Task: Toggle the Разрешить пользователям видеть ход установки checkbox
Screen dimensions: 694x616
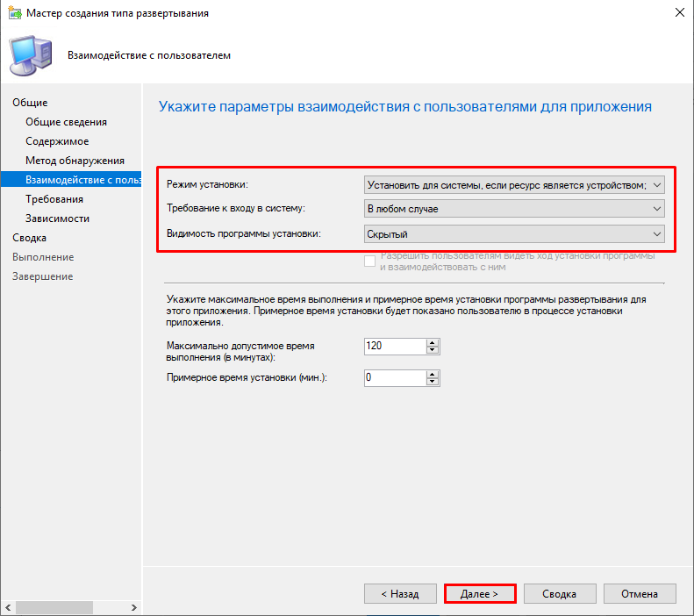Action: (369, 261)
